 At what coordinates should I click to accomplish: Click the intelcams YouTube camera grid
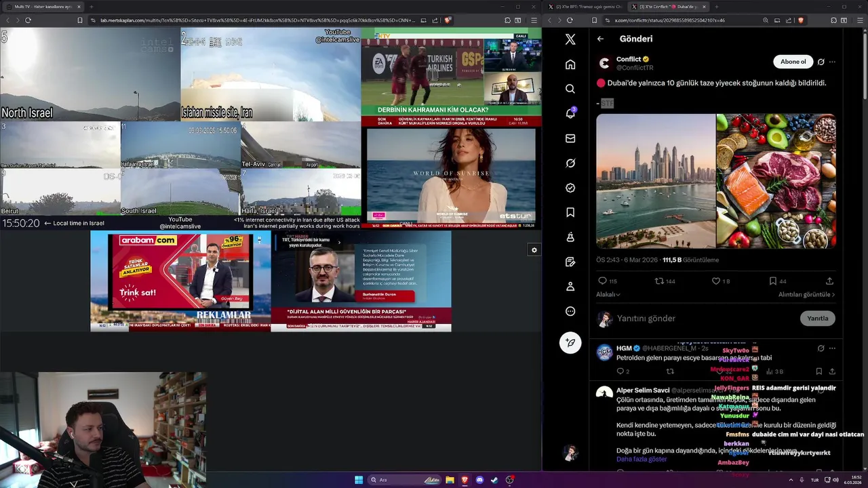point(180,129)
